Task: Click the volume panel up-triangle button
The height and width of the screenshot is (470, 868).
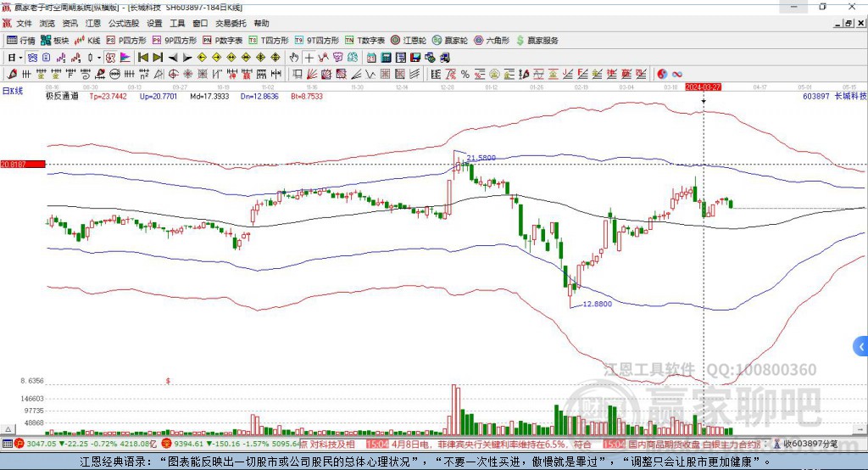Action: tap(8, 429)
